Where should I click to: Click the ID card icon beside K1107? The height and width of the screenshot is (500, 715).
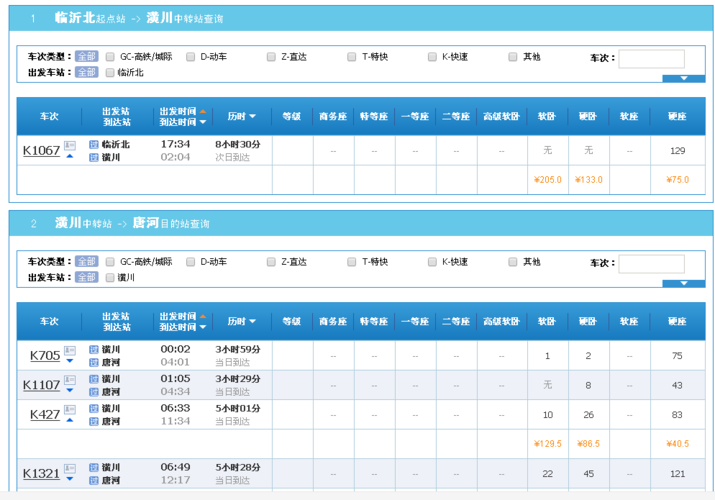coord(69,380)
